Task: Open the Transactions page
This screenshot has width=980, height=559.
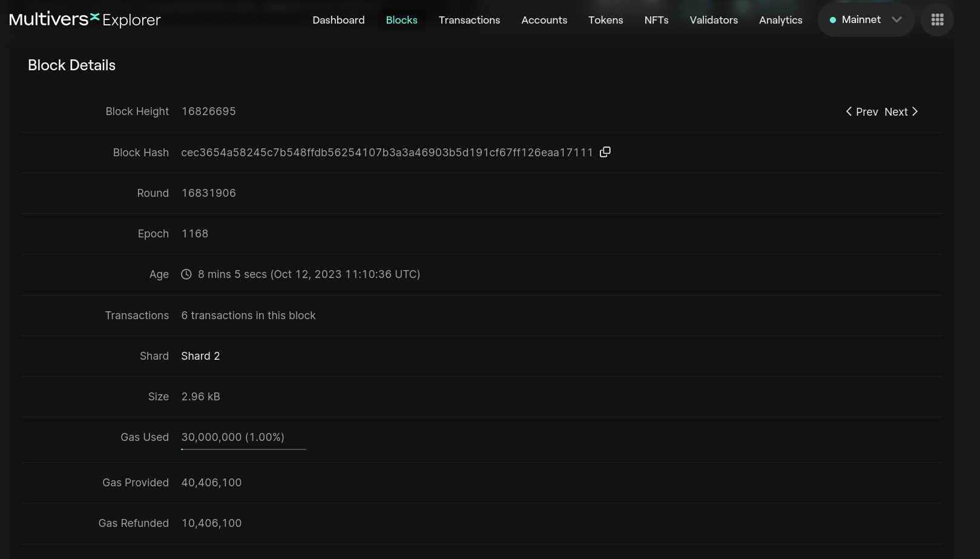Action: (469, 20)
